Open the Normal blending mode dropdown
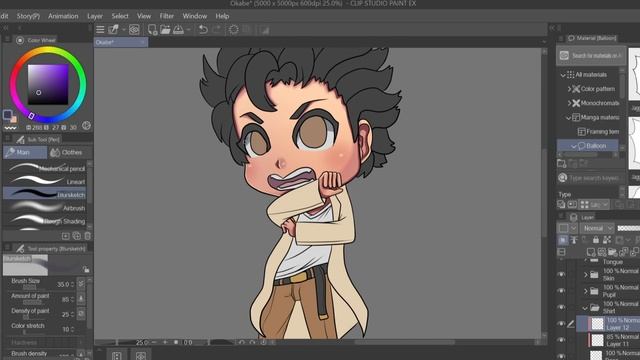The width and height of the screenshot is (640, 360). [597, 228]
